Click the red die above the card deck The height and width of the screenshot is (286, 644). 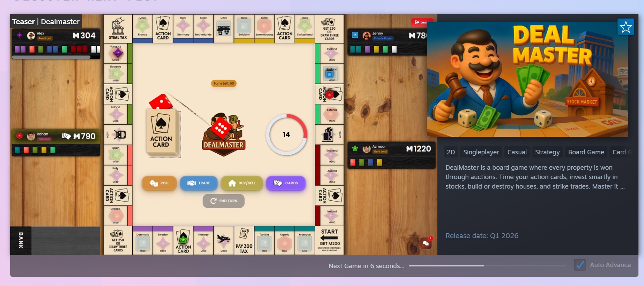coord(161,102)
